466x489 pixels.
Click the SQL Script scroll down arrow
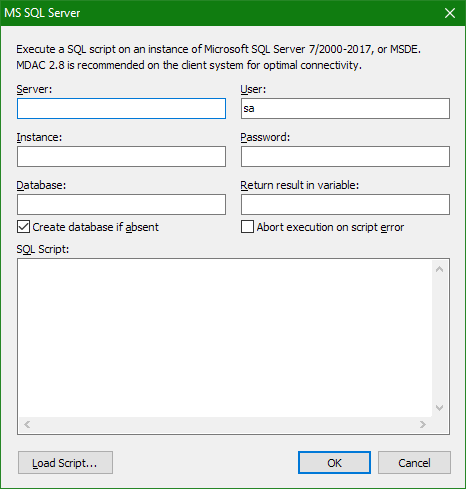coord(439,407)
